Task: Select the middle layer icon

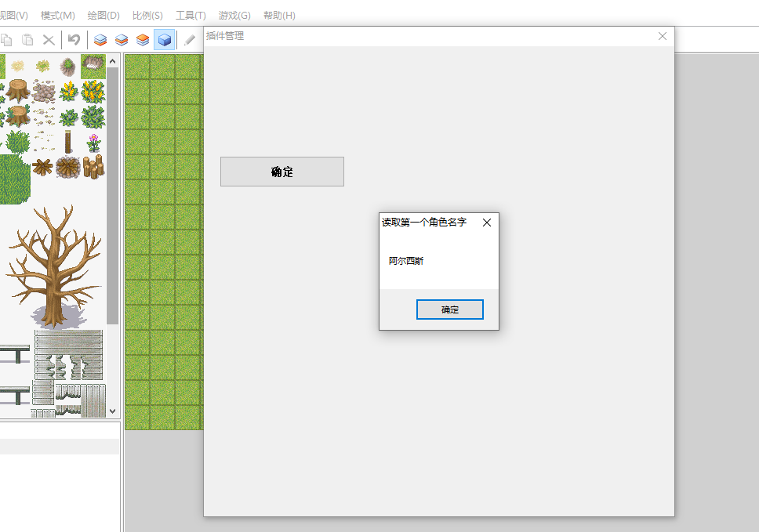Action: pyautogui.click(x=122, y=40)
